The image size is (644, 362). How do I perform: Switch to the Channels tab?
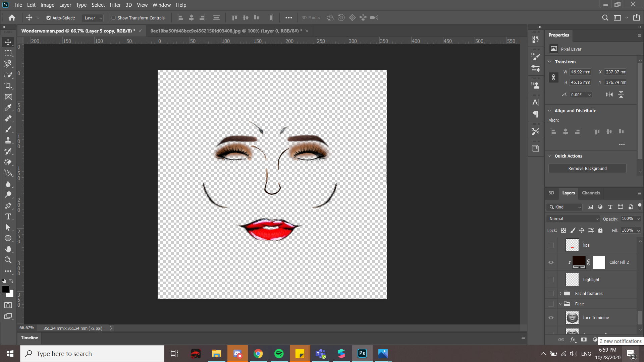click(x=591, y=193)
